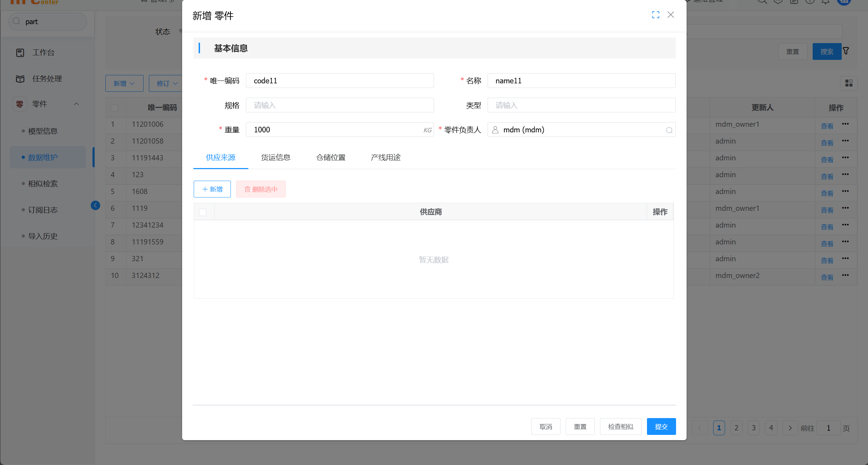Switch to the 货运信息 tab
868x465 pixels.
(x=276, y=158)
